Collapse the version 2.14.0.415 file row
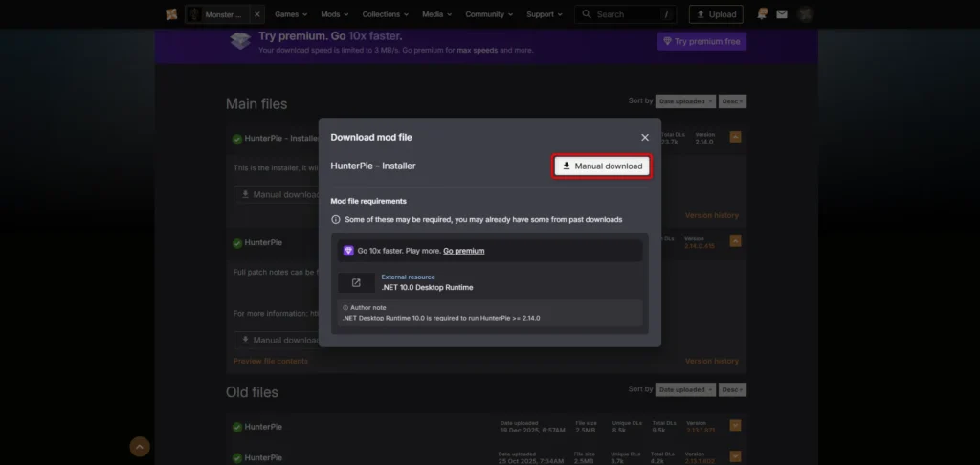 735,241
